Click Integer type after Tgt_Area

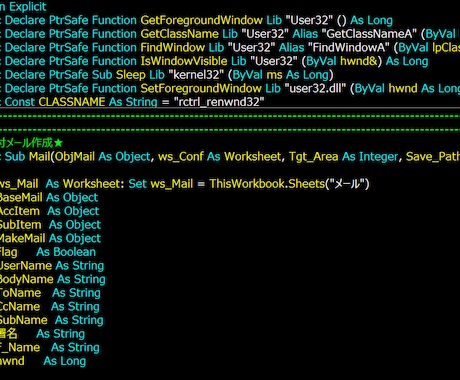(379, 157)
